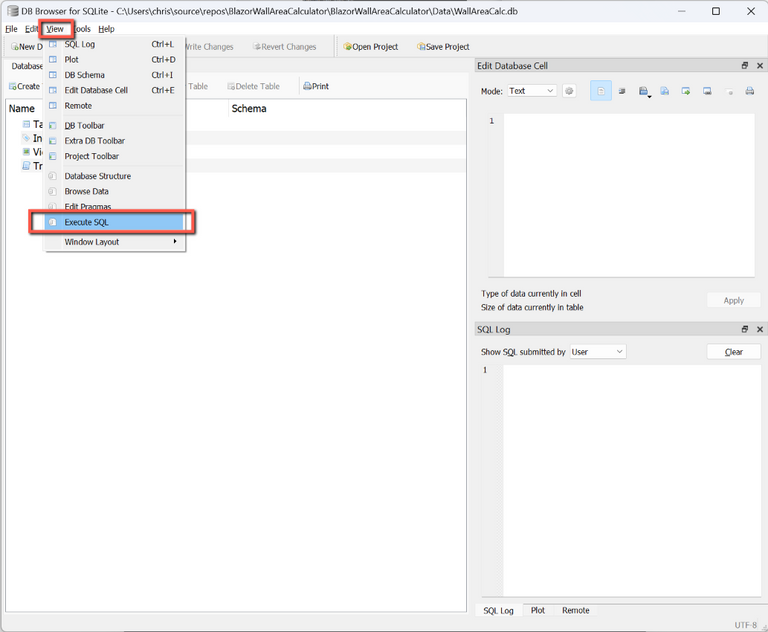Click the printer icon in Edit Database Cell toolbar
The width and height of the screenshot is (768, 632).
point(749,91)
